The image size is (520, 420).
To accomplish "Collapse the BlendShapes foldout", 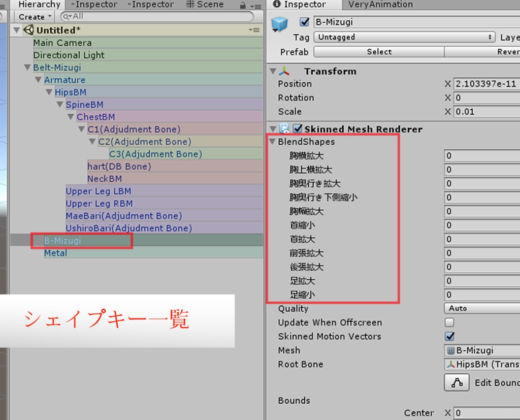I will point(273,142).
